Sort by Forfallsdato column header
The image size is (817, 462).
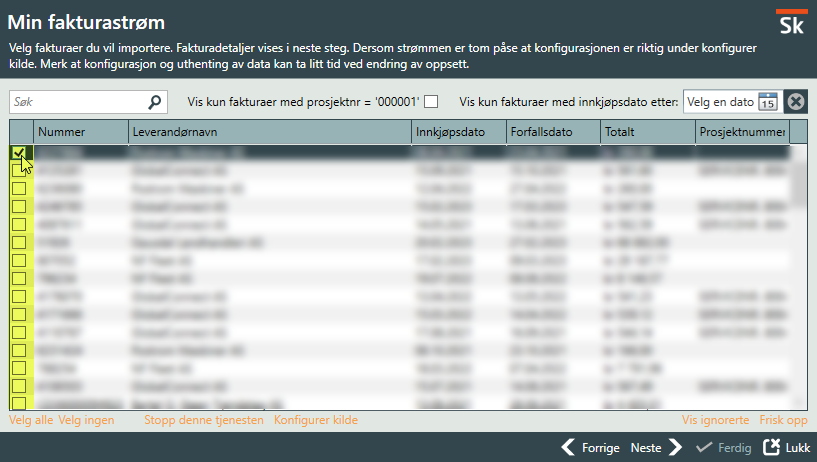point(551,132)
